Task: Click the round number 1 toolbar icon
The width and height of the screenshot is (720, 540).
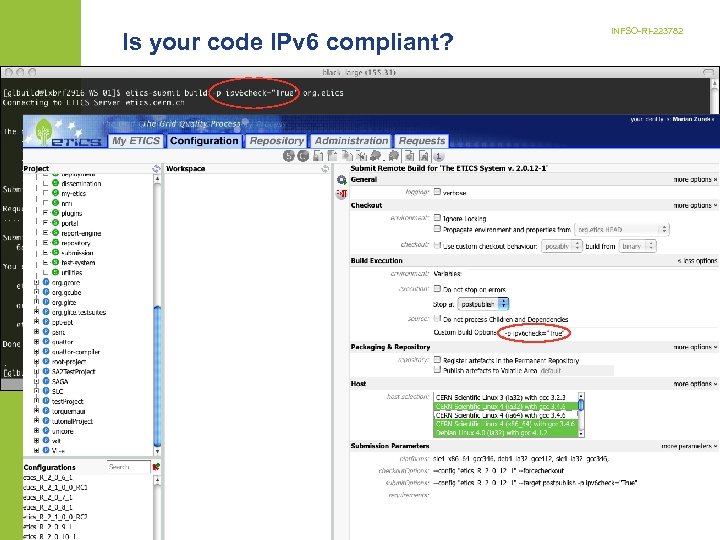Action: 439,157
